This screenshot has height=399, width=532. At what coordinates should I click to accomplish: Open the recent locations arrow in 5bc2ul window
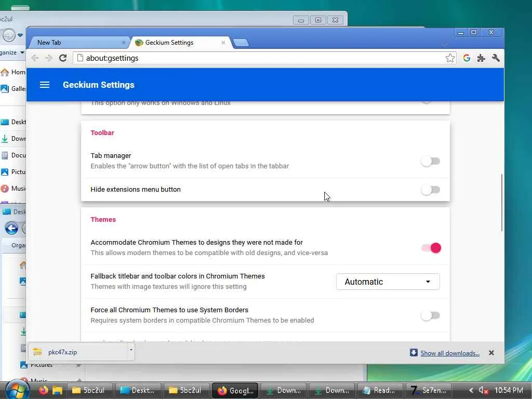click(x=20, y=35)
